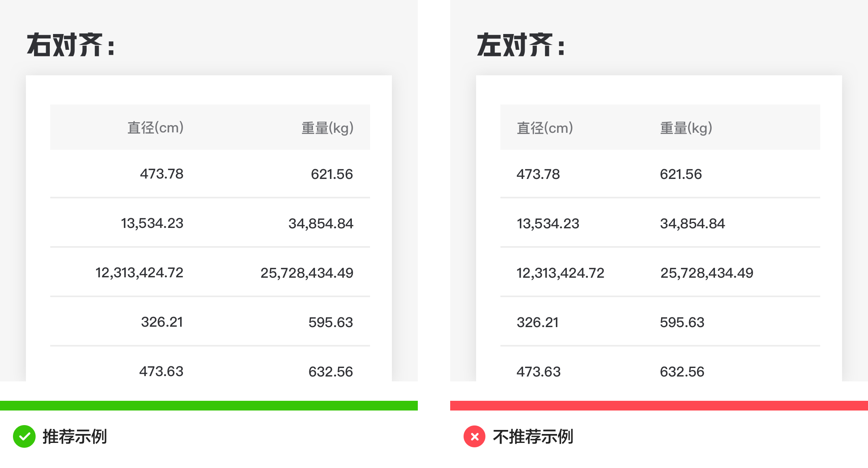Click cell 13,534.23 in the 左对齐 table
Image resolution: width=868 pixels, height=468 pixels.
pos(548,223)
